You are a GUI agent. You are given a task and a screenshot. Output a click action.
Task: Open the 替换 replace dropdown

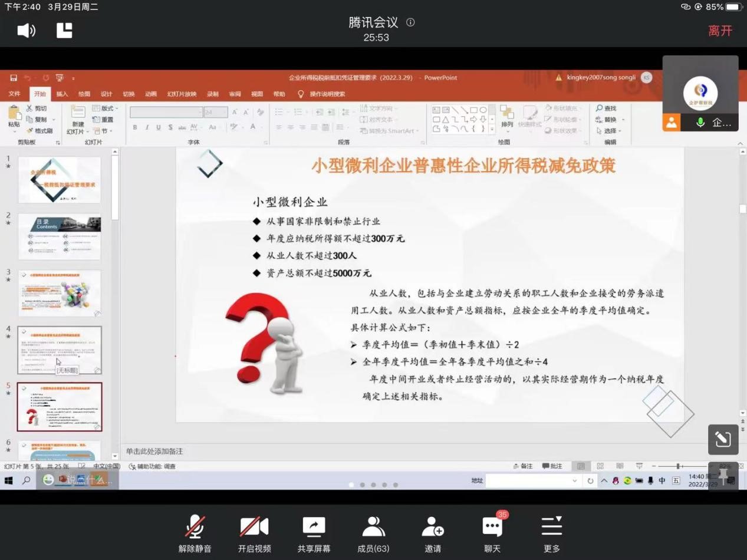[610, 120]
